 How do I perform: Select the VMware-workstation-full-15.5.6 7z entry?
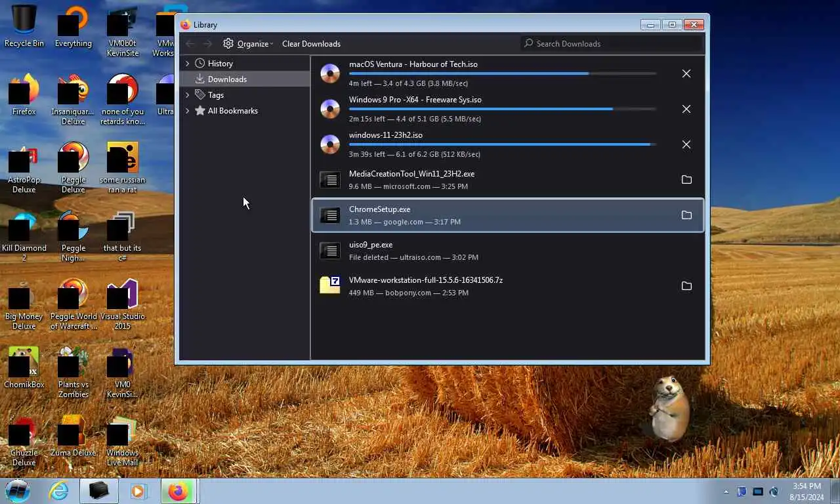coord(507,286)
